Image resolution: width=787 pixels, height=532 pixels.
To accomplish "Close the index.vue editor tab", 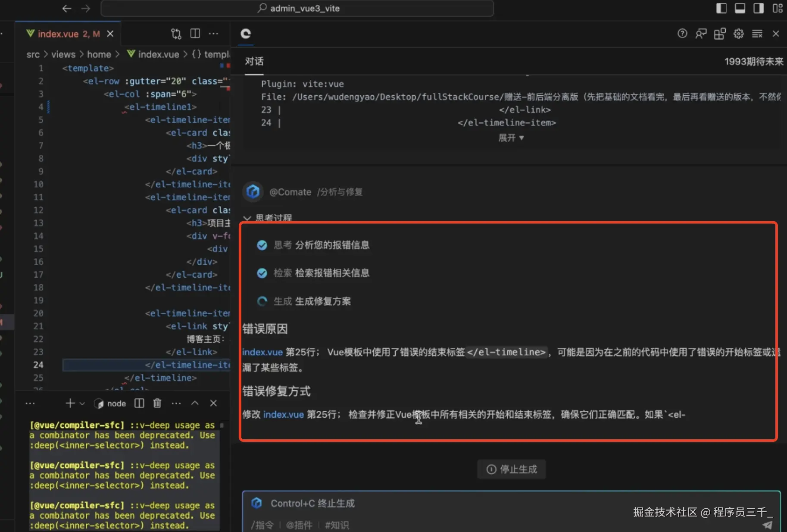I will (x=110, y=34).
